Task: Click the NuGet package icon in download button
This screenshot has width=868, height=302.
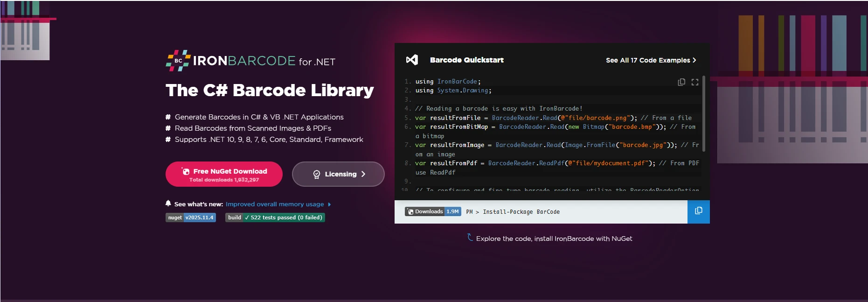Action: [186, 171]
